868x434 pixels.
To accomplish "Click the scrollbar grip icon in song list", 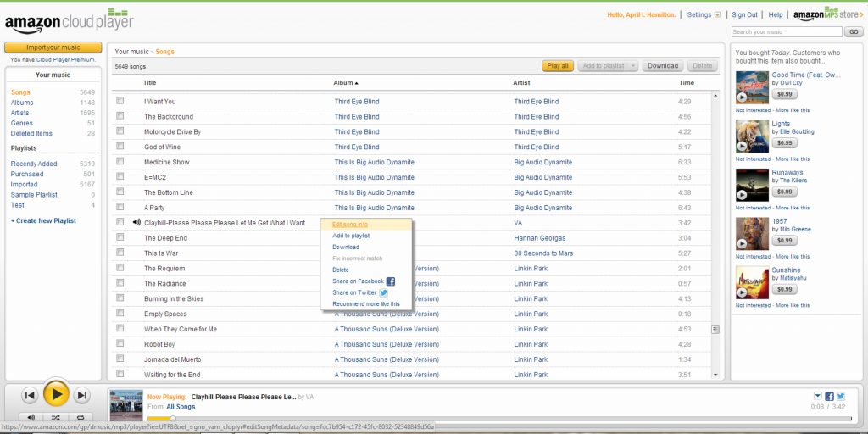I will click(715, 330).
